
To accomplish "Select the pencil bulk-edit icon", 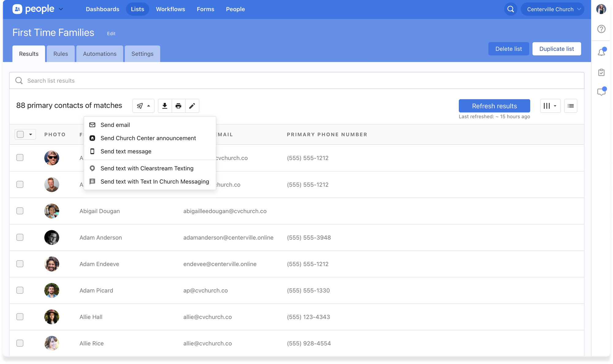I will pyautogui.click(x=192, y=106).
